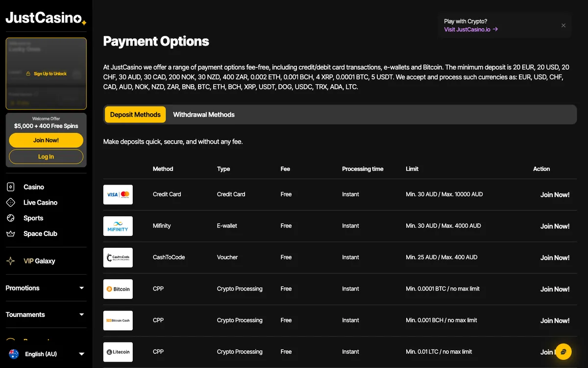Click Join Now! in the Bitcoin row

point(555,289)
